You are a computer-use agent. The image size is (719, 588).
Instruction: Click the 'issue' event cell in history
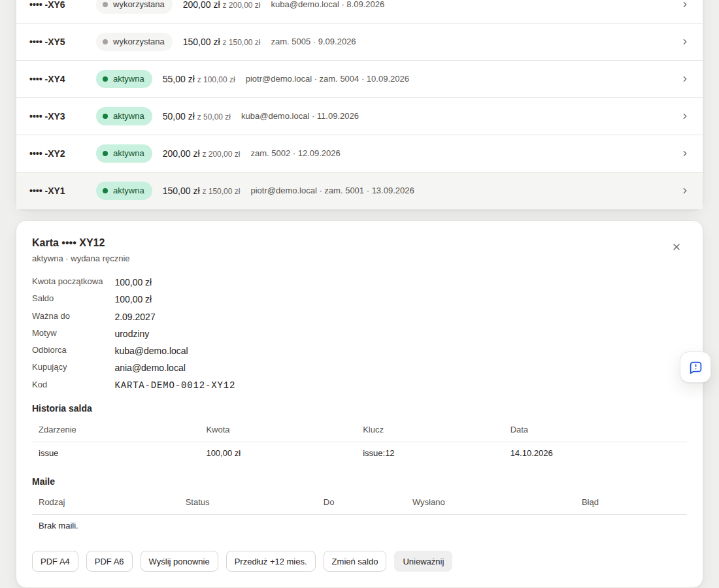tap(48, 453)
